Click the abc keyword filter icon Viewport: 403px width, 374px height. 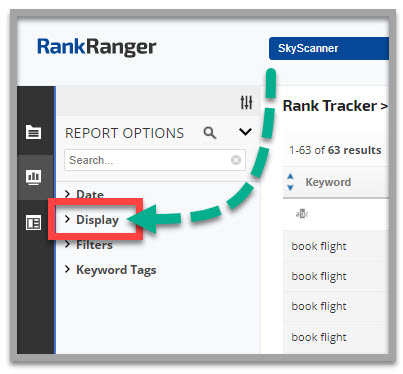tap(302, 213)
